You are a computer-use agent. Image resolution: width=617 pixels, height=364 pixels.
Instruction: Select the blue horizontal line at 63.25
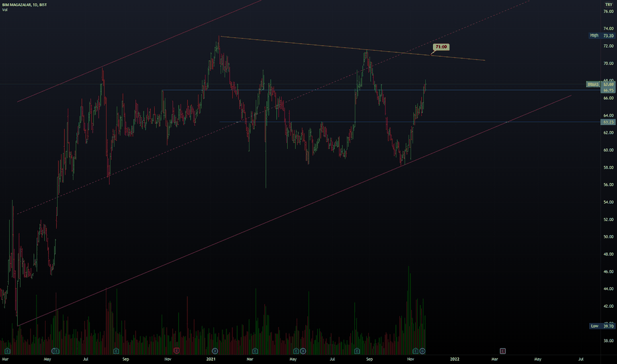pyautogui.click(x=410, y=122)
